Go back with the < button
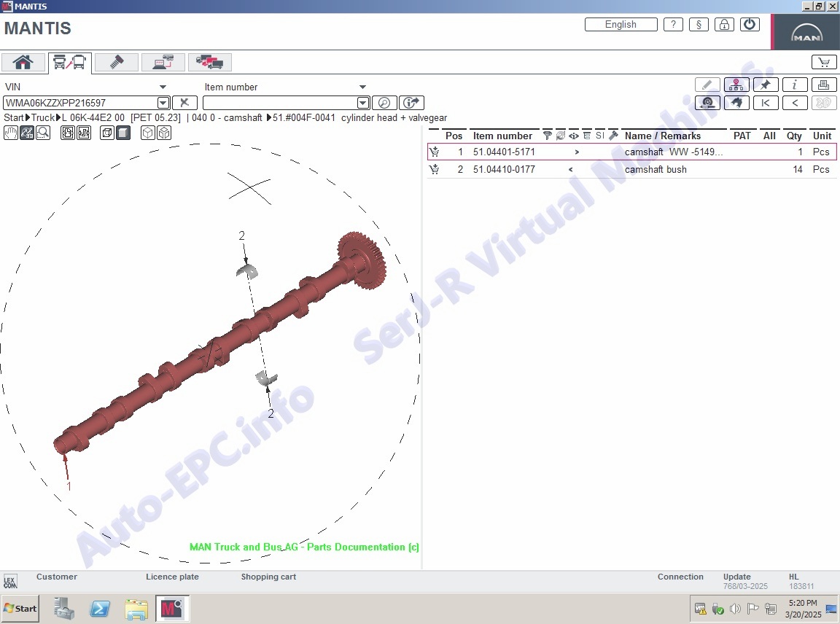Image resolution: width=840 pixels, height=624 pixels. [795, 103]
